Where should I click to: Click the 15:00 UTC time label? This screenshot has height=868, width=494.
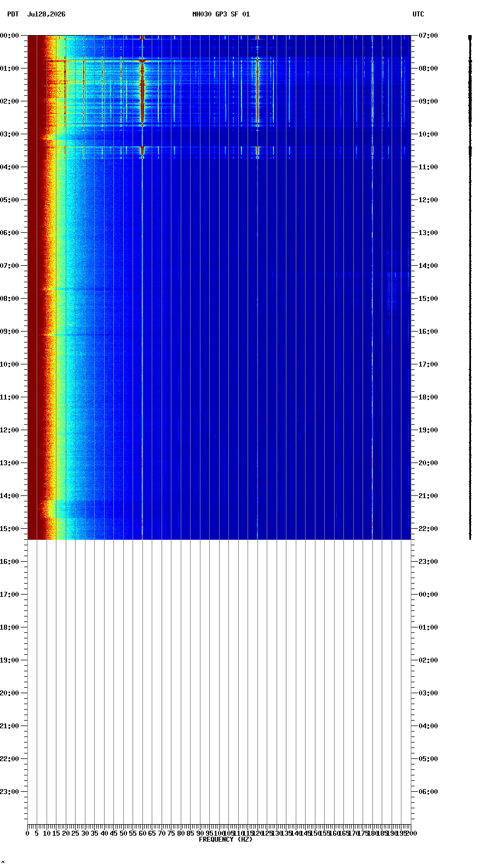tap(428, 299)
